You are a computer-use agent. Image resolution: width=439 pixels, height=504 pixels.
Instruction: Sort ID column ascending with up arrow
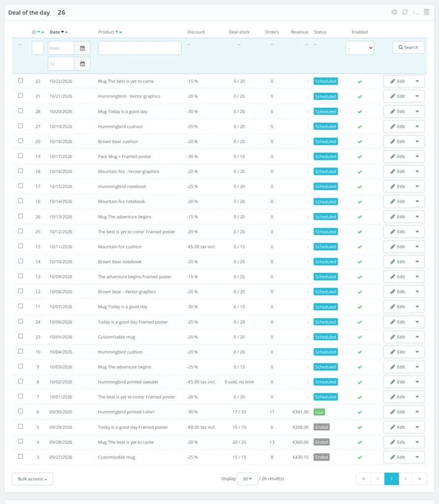point(42,32)
